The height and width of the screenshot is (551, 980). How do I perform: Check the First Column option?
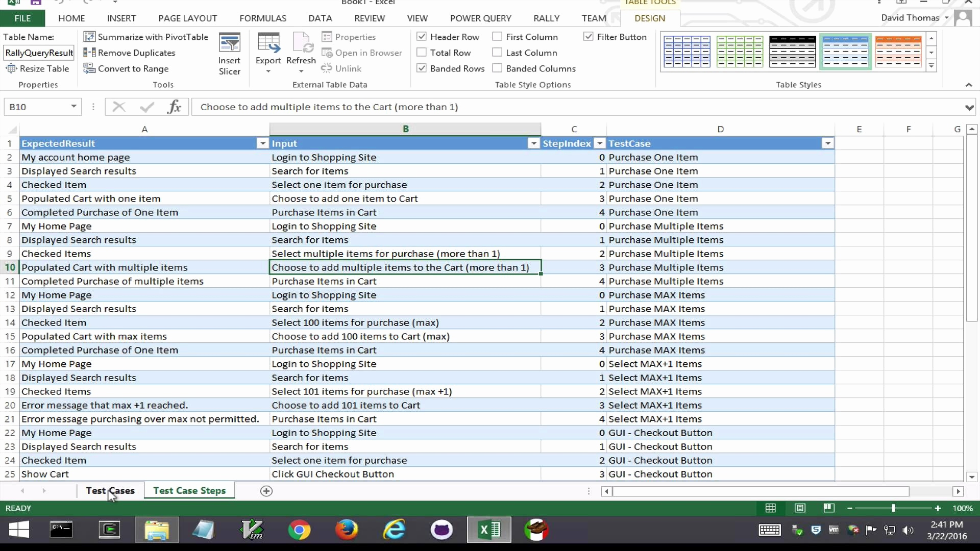[497, 36]
